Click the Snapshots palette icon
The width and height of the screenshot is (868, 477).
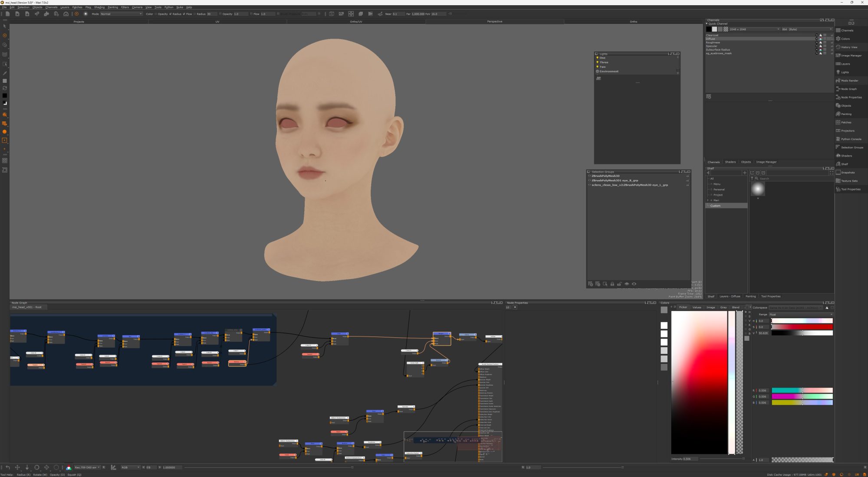pyautogui.click(x=838, y=173)
